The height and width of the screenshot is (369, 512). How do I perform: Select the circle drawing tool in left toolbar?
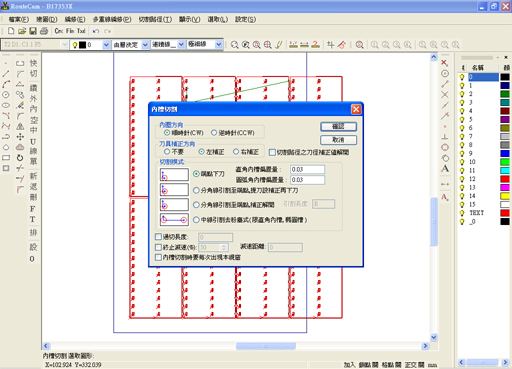tap(6, 95)
